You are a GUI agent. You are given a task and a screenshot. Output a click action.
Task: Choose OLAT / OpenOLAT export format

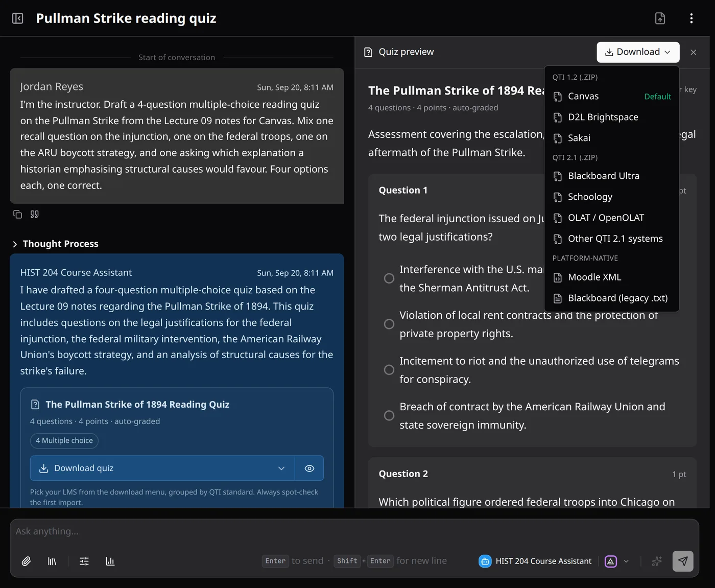coord(612,218)
